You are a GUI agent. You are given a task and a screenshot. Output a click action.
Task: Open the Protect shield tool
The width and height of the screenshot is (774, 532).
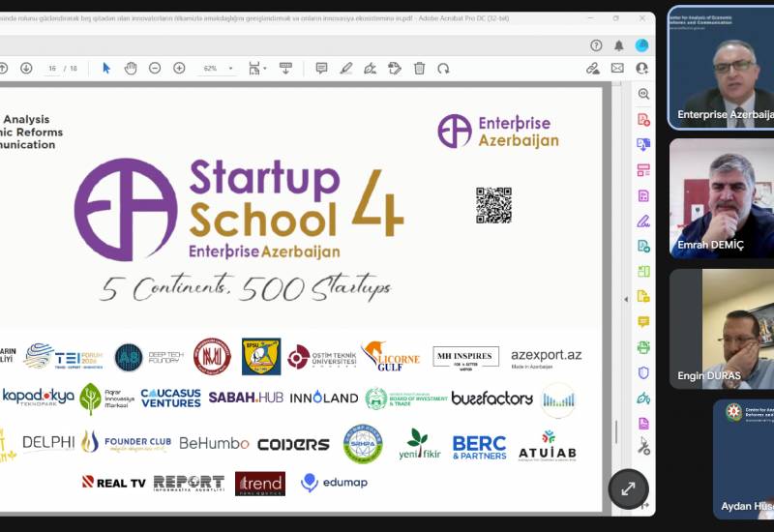[x=643, y=372]
